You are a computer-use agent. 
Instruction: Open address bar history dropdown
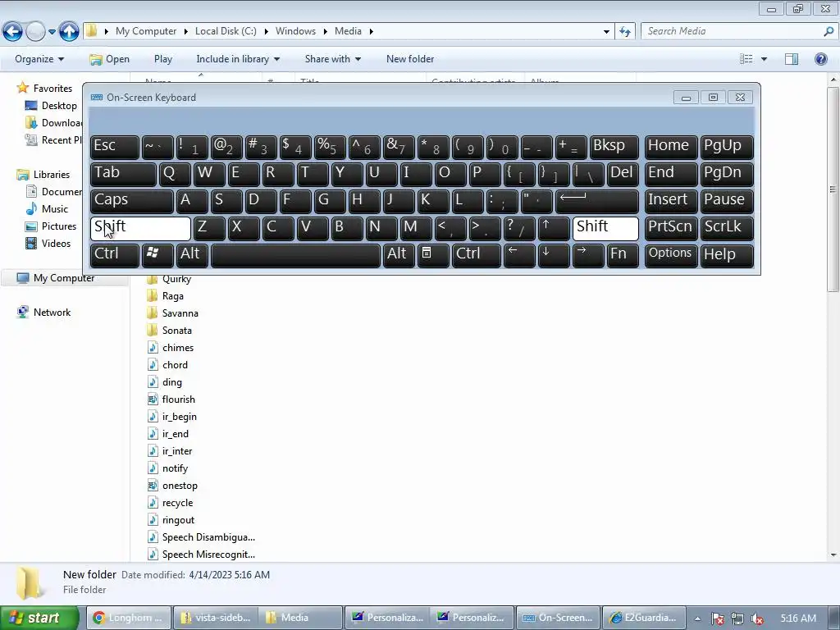tap(606, 32)
